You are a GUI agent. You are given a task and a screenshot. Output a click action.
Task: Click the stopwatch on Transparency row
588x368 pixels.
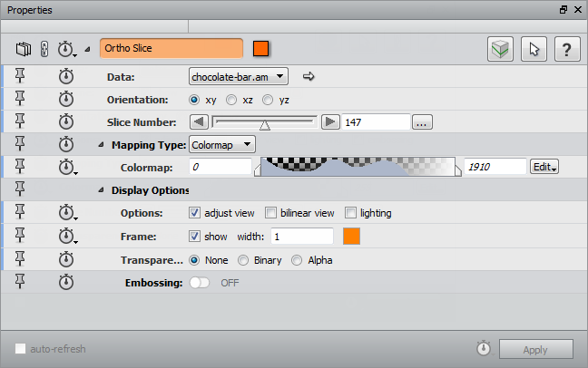(x=66, y=259)
